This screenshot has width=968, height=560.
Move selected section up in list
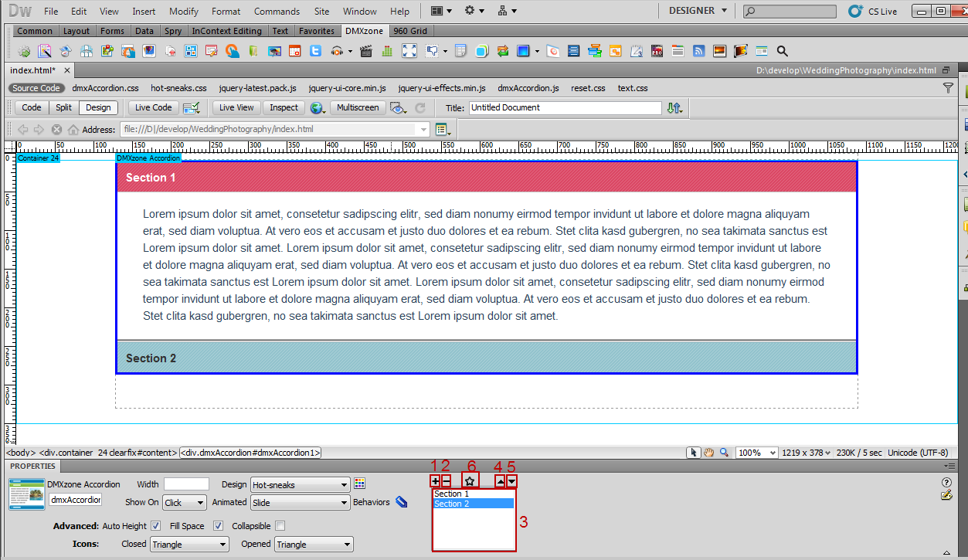coord(500,481)
